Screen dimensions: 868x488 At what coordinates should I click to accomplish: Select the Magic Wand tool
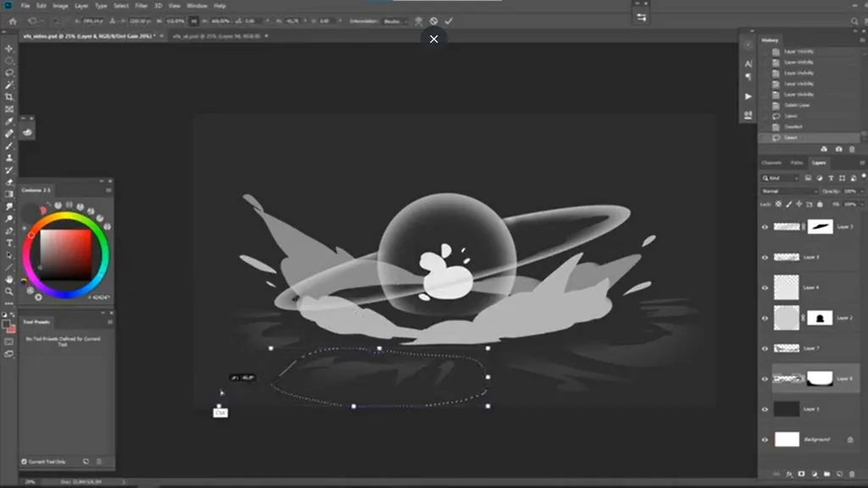click(8, 86)
